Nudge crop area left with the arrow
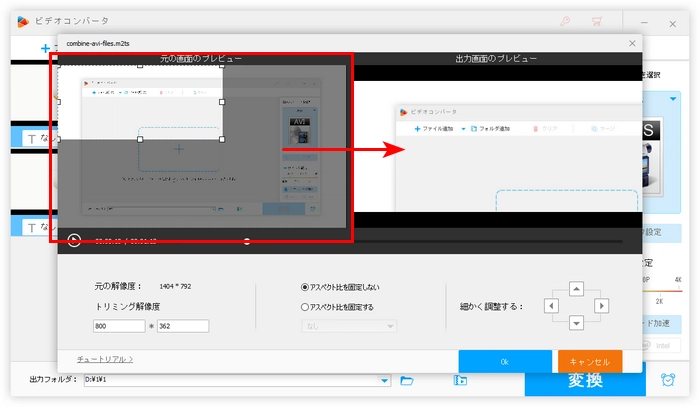 pyautogui.click(x=549, y=305)
